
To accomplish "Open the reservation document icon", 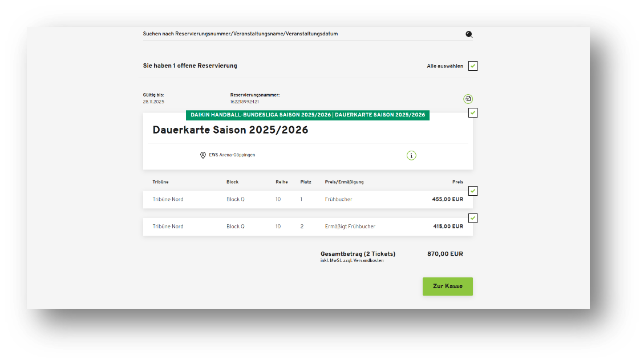I will 468,99.
